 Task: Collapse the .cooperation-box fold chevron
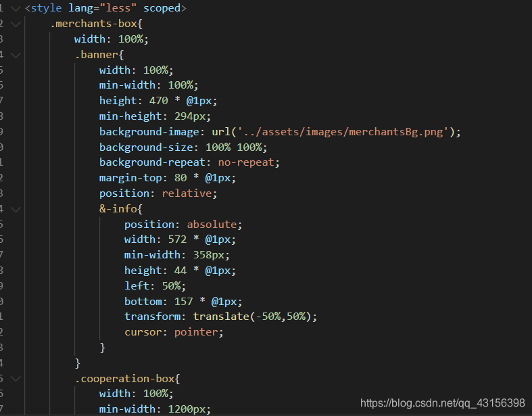16,379
